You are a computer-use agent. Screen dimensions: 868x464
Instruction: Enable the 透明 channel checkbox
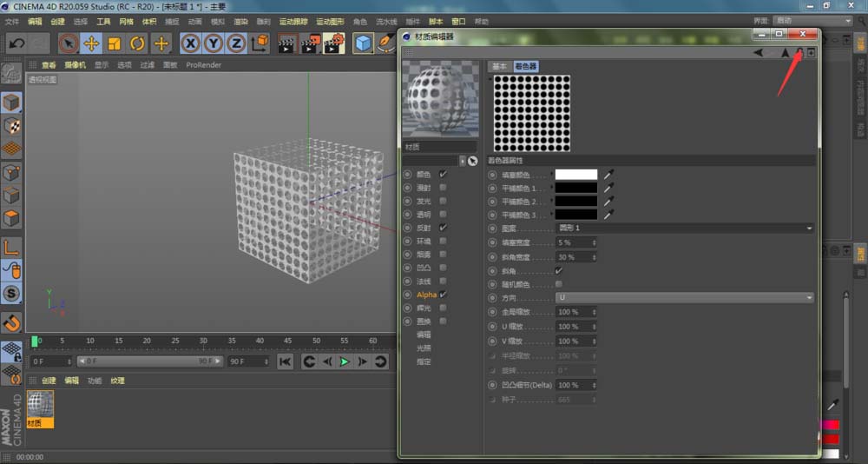click(443, 214)
